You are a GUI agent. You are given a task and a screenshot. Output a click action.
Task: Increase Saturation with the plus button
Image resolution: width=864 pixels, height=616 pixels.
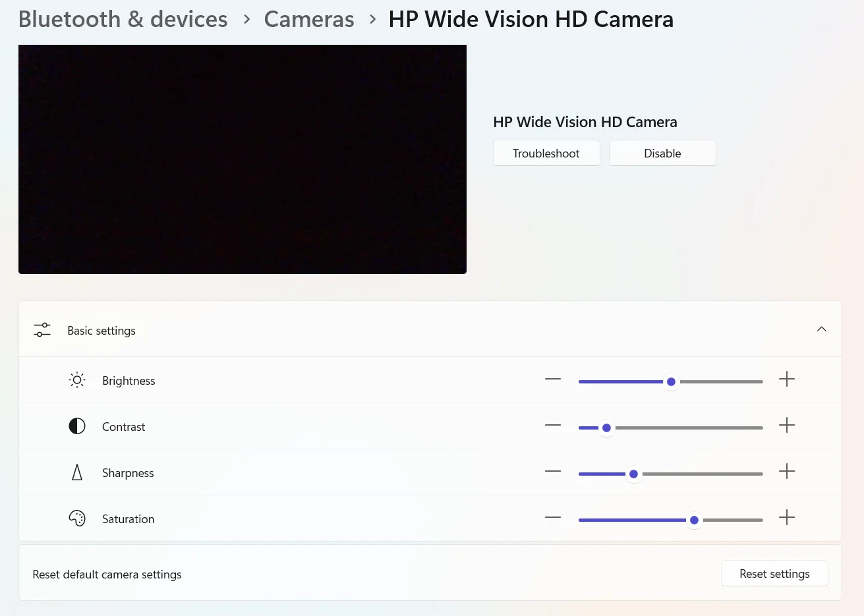coord(787,518)
